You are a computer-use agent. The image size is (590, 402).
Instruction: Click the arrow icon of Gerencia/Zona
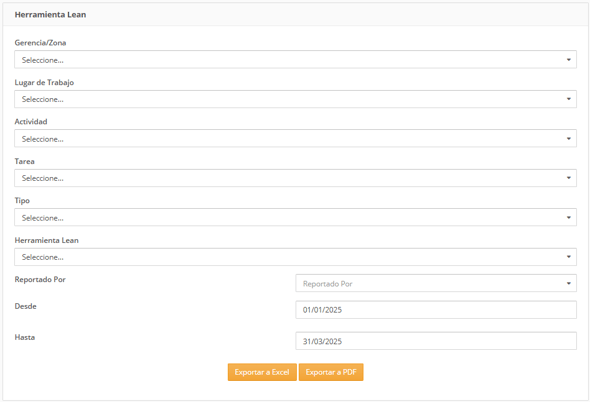569,59
